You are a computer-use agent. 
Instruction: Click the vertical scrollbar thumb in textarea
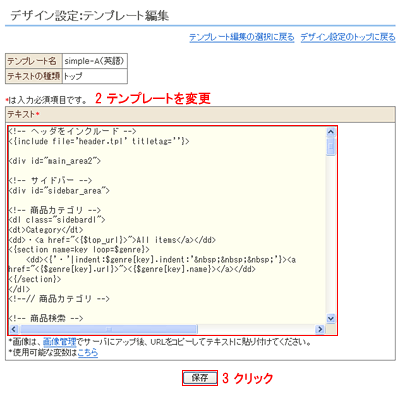pyautogui.click(x=331, y=146)
